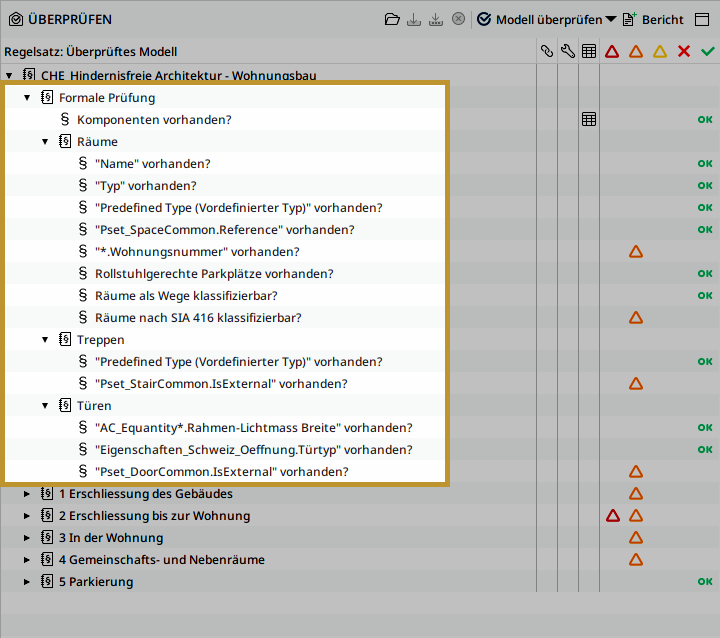
Task: Select Pset_SpaceCommon.Reference vorhanden? rule
Action: (x=225, y=230)
